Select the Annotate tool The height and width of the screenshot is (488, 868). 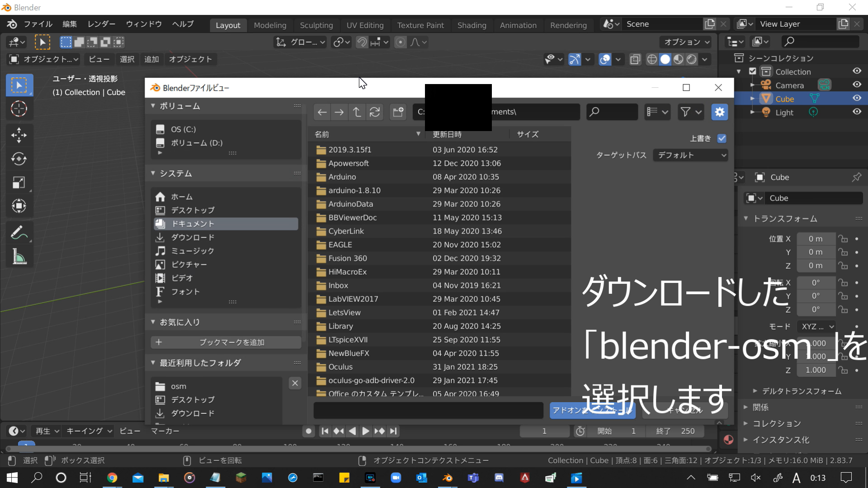[19, 233]
